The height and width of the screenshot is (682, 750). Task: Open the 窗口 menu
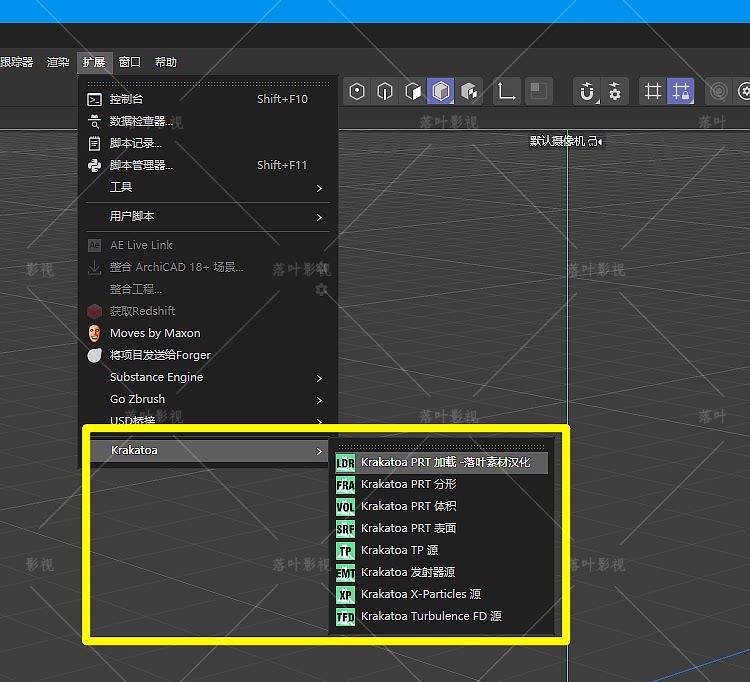(x=130, y=62)
